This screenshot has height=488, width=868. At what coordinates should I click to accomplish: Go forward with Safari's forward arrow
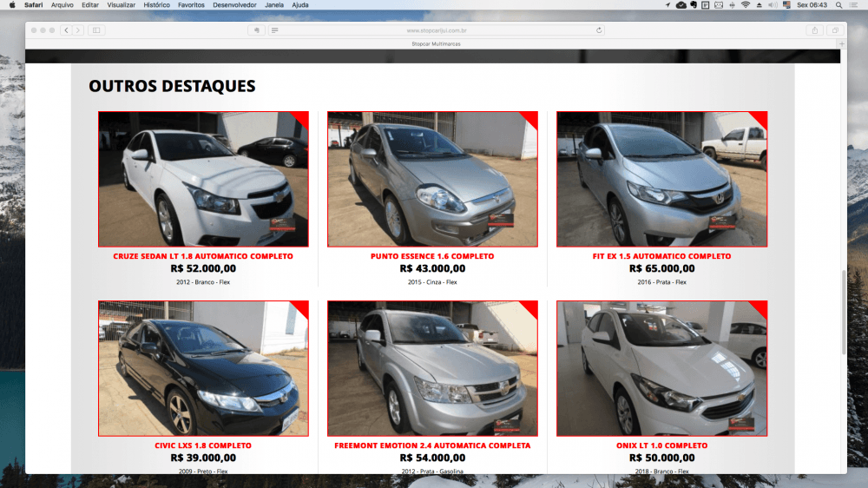tap(78, 30)
